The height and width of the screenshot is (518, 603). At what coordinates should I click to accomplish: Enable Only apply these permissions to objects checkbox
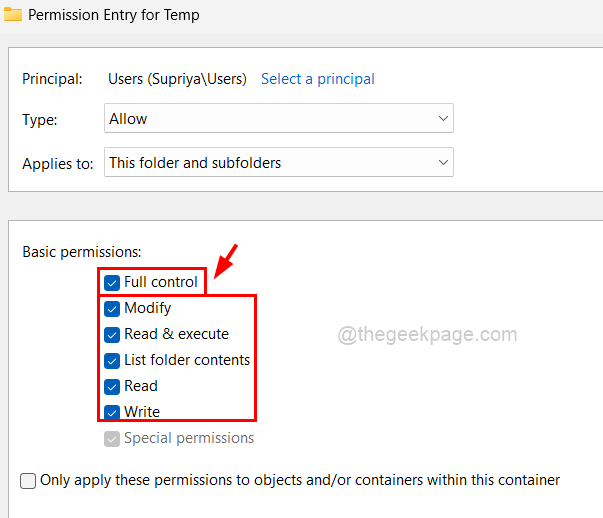click(x=28, y=481)
